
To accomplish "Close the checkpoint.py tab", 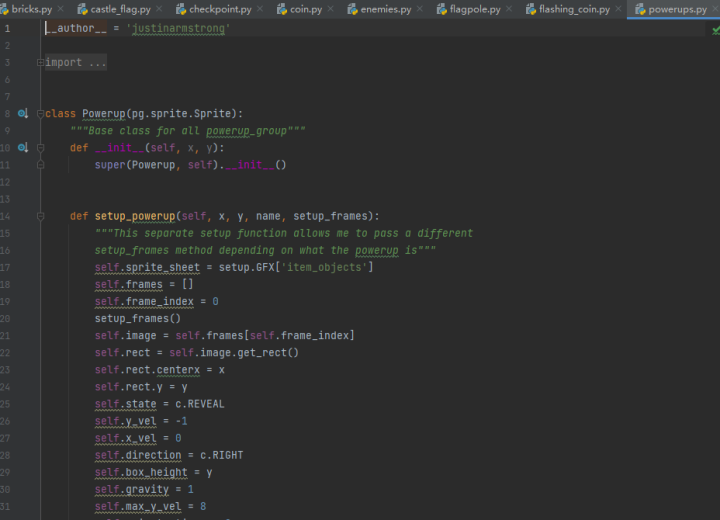I will (261, 9).
